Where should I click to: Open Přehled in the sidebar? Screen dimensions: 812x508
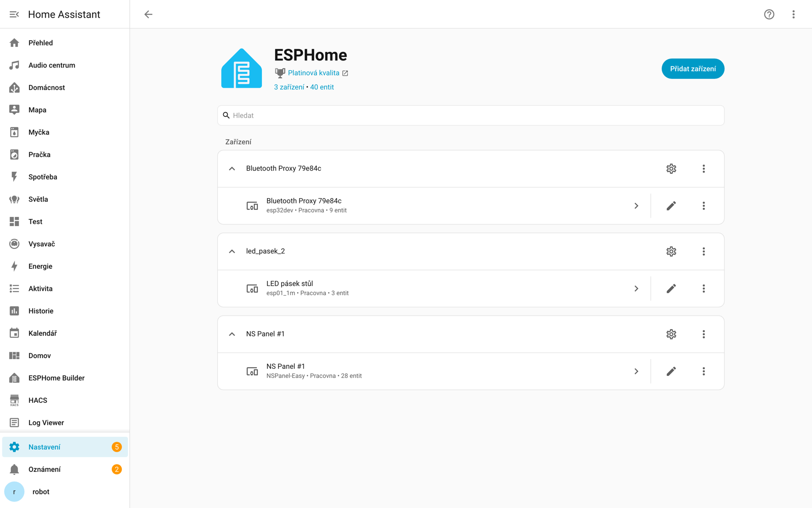coord(65,43)
